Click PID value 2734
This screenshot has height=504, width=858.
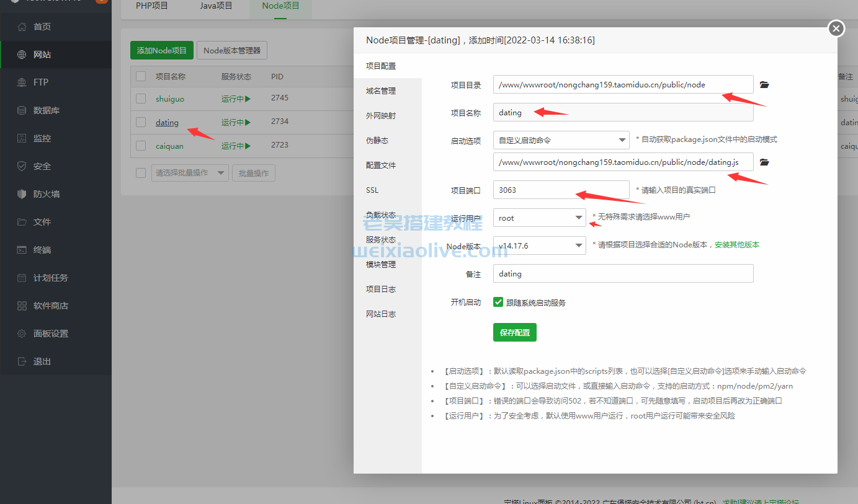pyautogui.click(x=280, y=122)
